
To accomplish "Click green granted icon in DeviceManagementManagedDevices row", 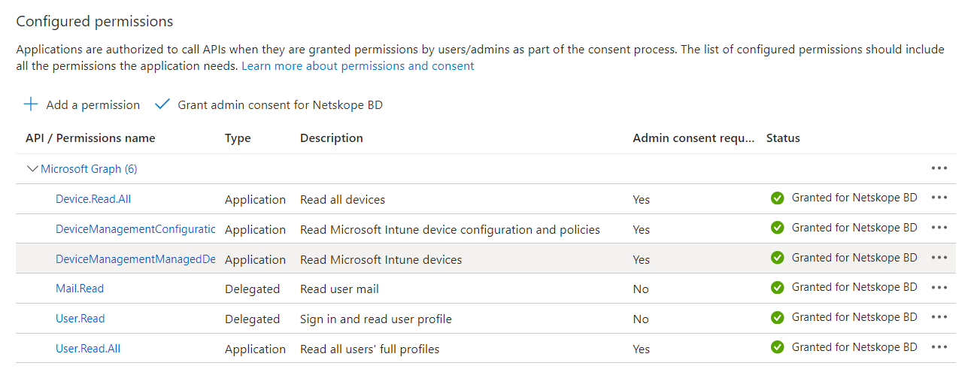I will tap(778, 258).
